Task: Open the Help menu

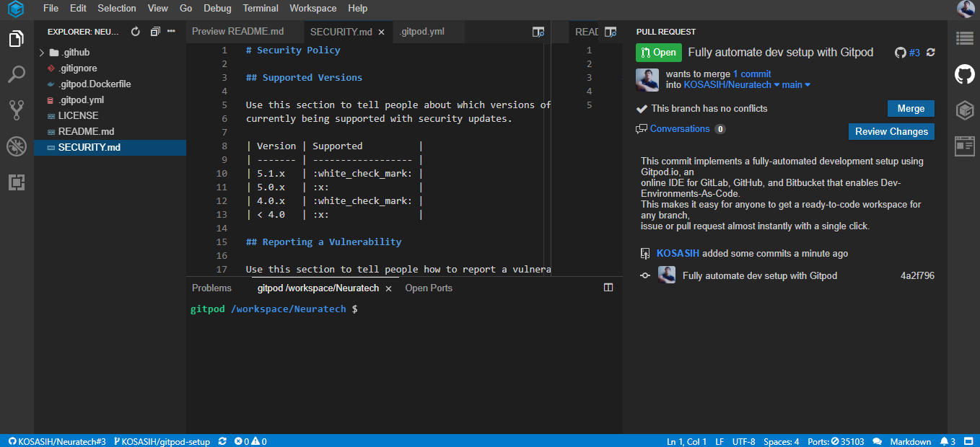Action: click(357, 9)
